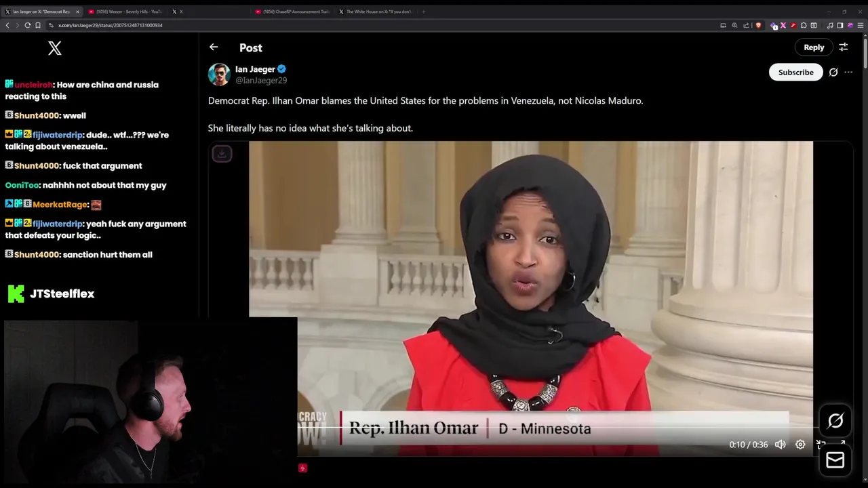Open the X logo home link

55,48
